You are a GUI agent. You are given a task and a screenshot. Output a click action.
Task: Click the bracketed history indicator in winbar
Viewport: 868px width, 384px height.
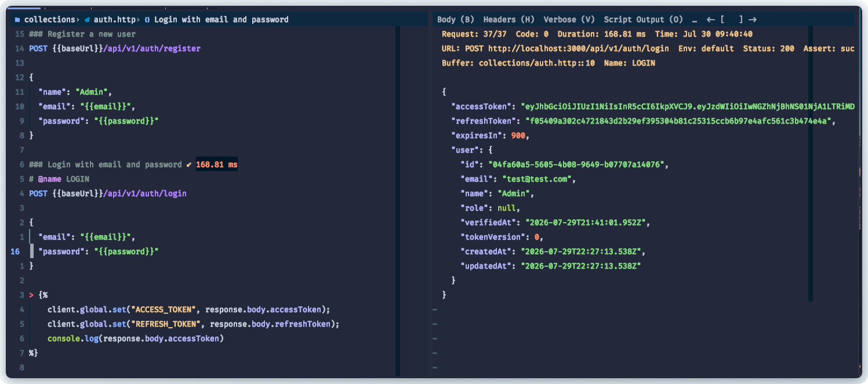(x=732, y=20)
